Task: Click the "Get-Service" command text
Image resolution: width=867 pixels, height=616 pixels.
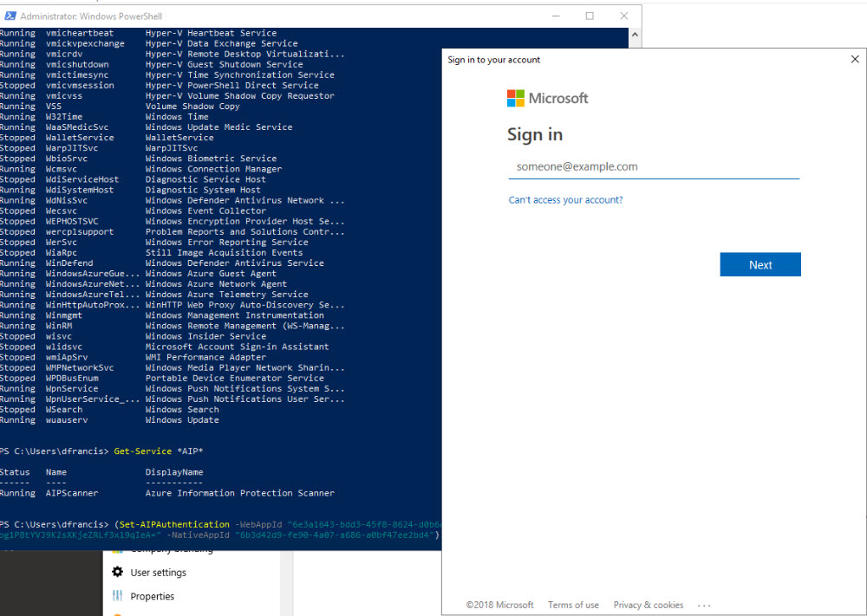Action: pyautogui.click(x=143, y=451)
